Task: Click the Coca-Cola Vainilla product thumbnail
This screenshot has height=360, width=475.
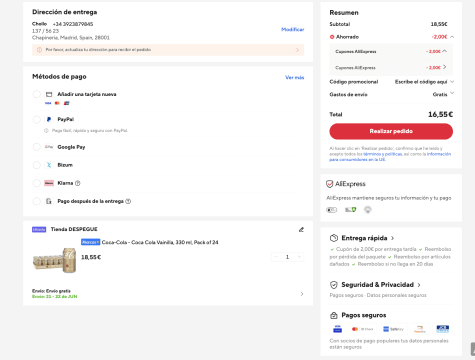Action: pyautogui.click(x=54, y=260)
